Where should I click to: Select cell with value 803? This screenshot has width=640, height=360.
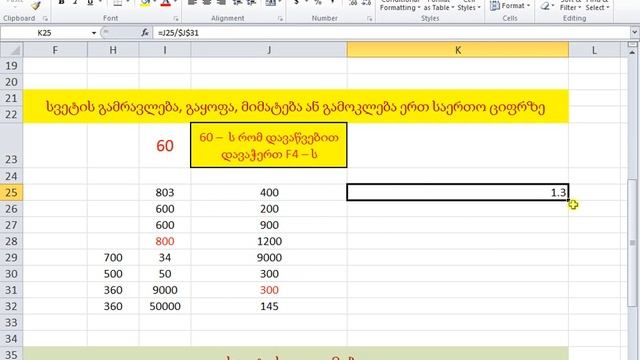coord(165,192)
